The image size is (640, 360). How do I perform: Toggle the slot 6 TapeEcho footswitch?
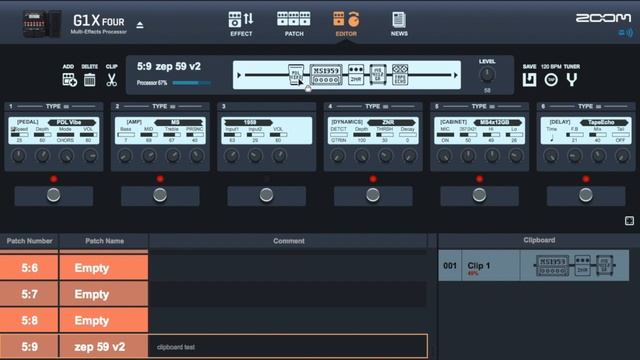(586, 196)
